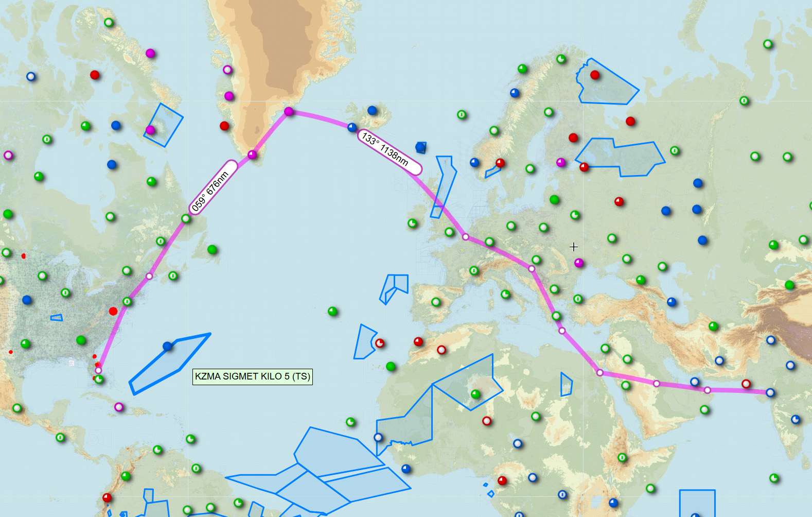Image resolution: width=812 pixels, height=517 pixels.
Task: Select the small SIGMET polygon over Egypt
Action: [566, 384]
